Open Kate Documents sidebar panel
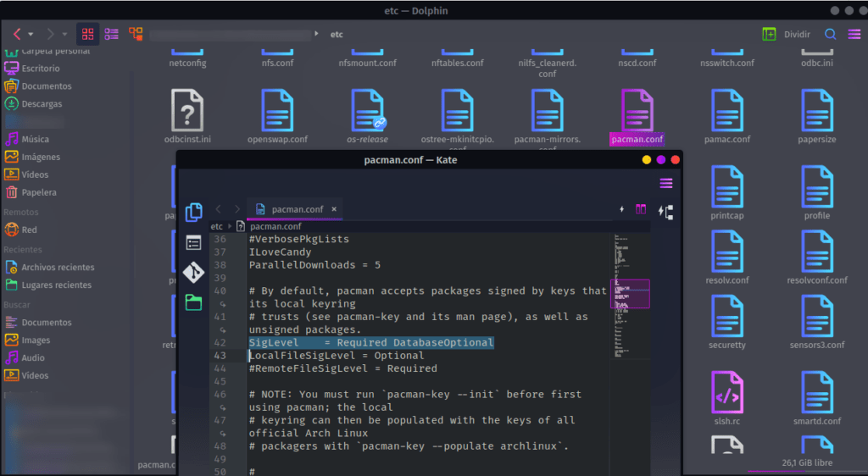This screenshot has height=476, width=868. tap(194, 213)
